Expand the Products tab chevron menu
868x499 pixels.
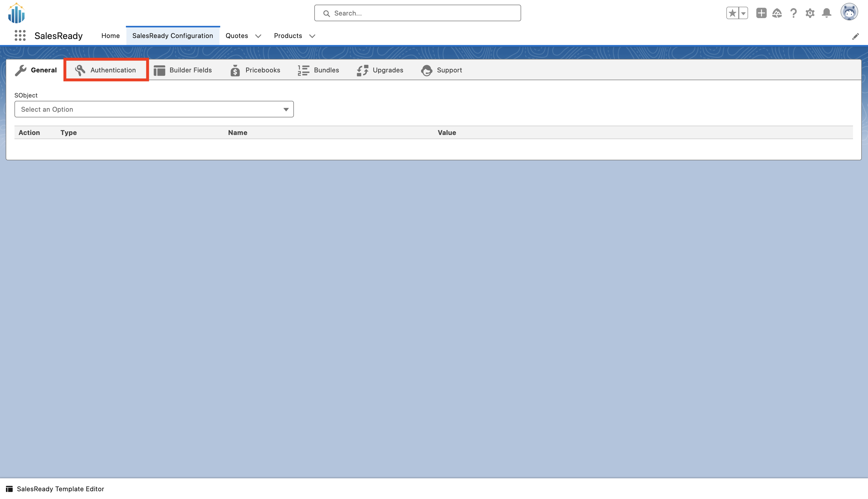(312, 36)
